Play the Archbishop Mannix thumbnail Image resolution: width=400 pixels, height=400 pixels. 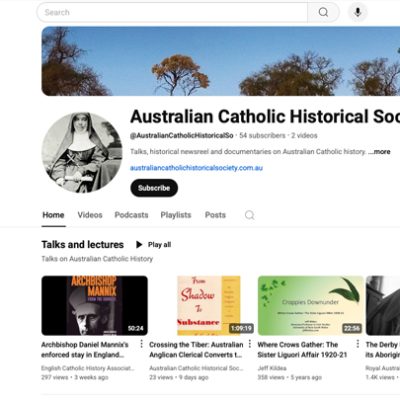[x=95, y=305]
